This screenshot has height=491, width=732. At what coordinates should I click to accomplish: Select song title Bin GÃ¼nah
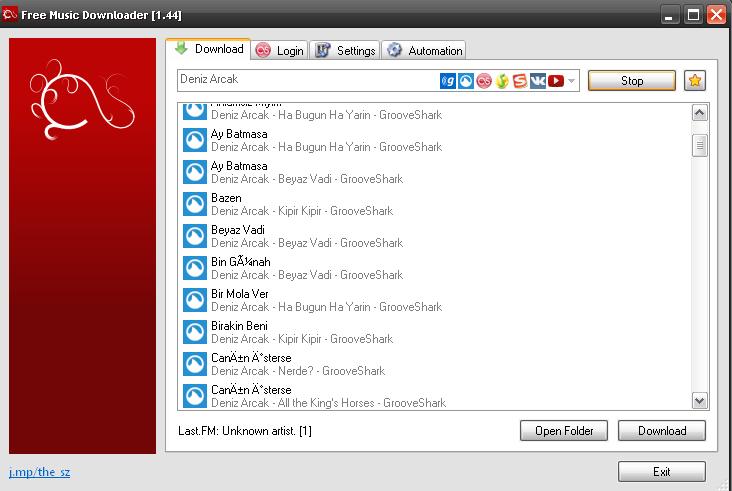(x=241, y=262)
